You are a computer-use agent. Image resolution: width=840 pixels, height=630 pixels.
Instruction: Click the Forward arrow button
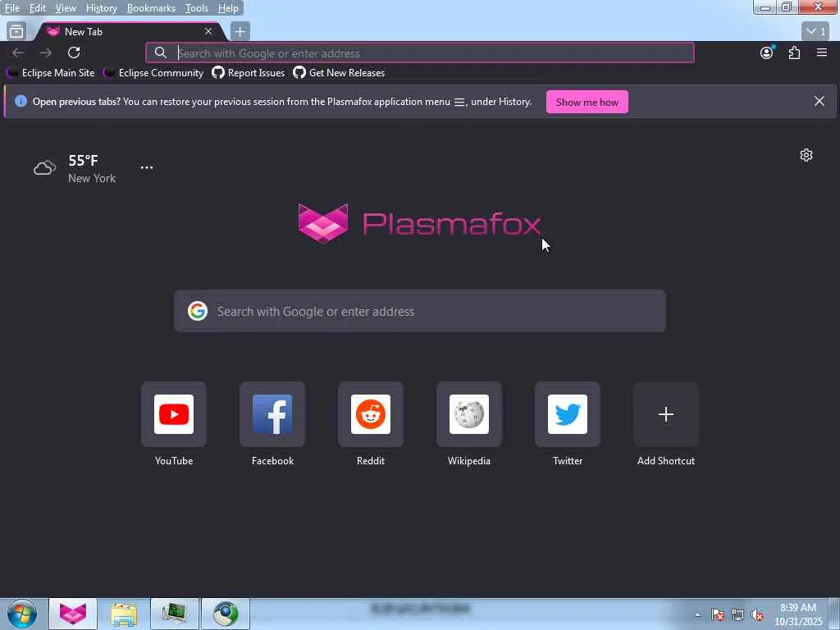[46, 52]
